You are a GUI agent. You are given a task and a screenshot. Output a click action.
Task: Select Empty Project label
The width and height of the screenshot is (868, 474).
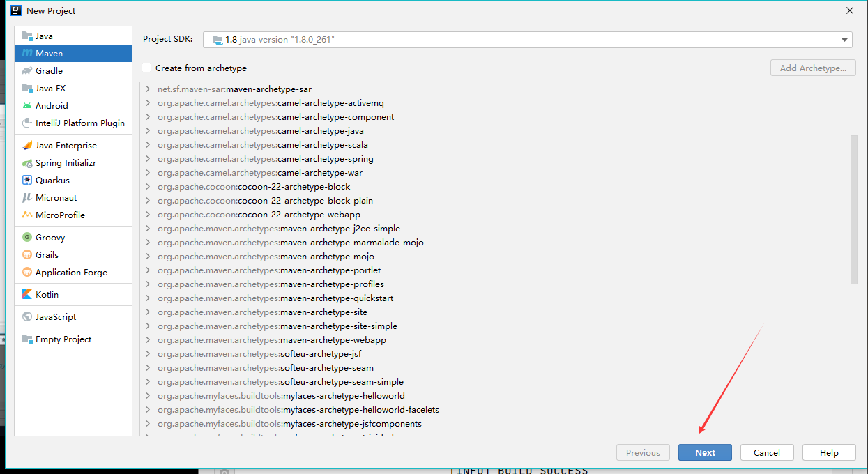point(63,339)
